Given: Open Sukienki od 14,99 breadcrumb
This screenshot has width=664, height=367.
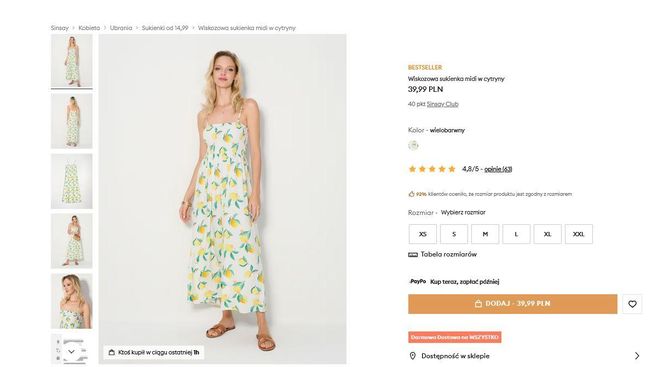Looking at the screenshot, I should (x=165, y=28).
